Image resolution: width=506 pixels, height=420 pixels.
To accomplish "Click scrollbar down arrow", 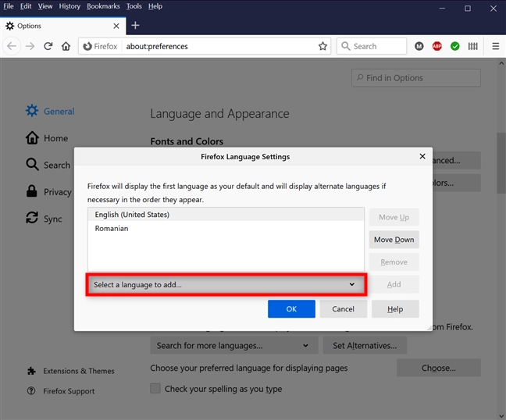I will tap(501, 416).
